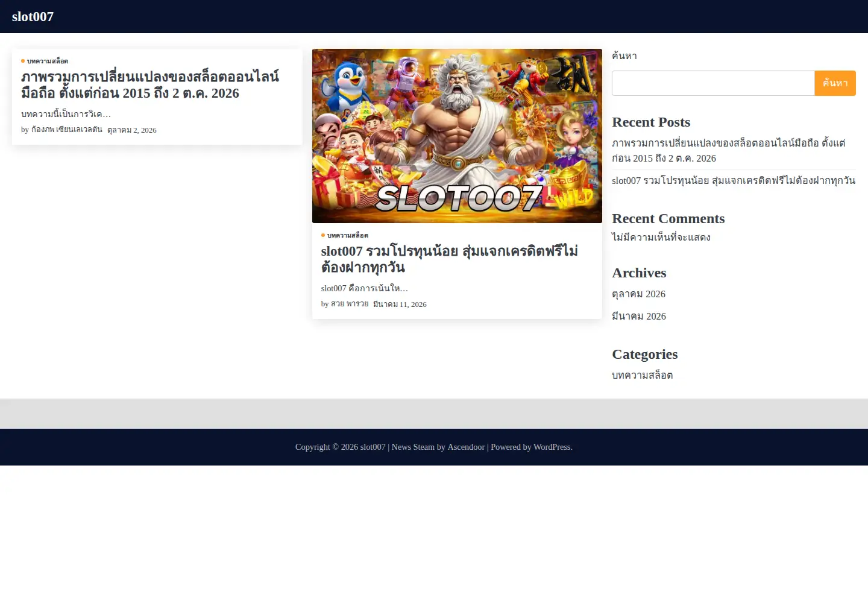Screen dimensions: 868x603
Task: Open the author link on the ตุลาคม 2, 2026 post
Action: (66, 130)
